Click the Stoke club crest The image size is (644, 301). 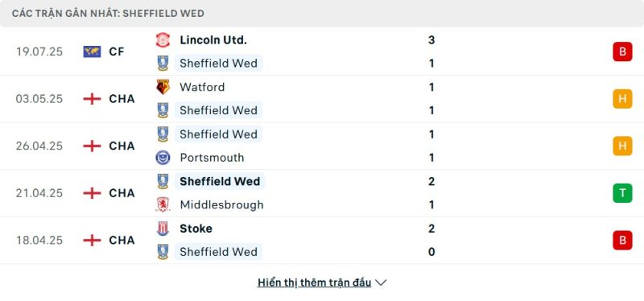tap(163, 229)
